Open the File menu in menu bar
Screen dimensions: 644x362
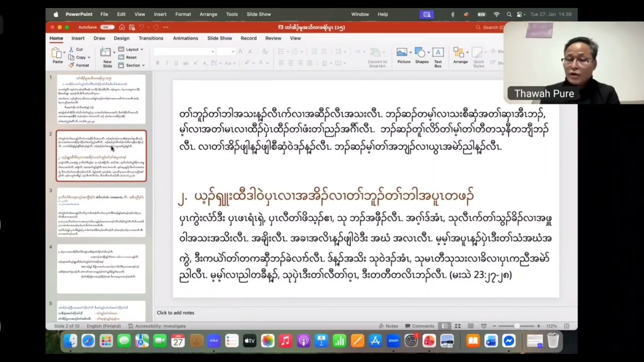[104, 14]
